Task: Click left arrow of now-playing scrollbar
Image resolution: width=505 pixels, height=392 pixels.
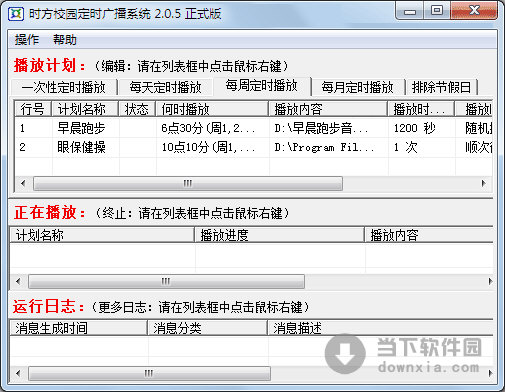Action: tap(18, 281)
